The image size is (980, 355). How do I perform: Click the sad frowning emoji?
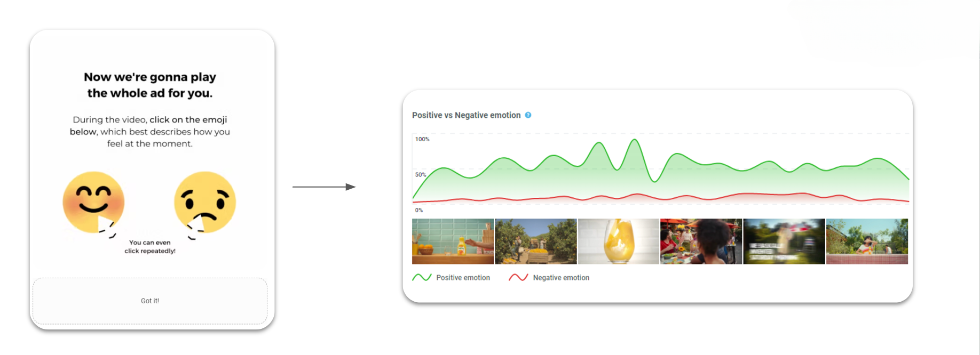pos(205,202)
